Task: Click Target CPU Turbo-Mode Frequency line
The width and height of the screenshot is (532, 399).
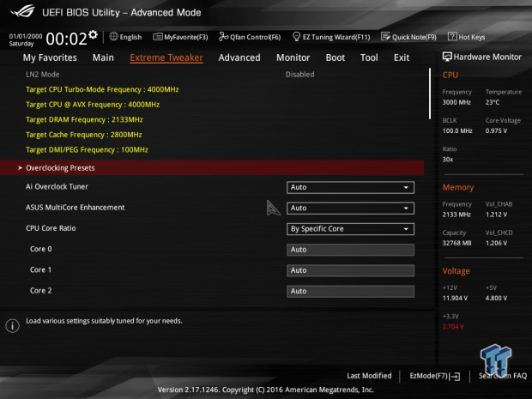Action: [102, 89]
